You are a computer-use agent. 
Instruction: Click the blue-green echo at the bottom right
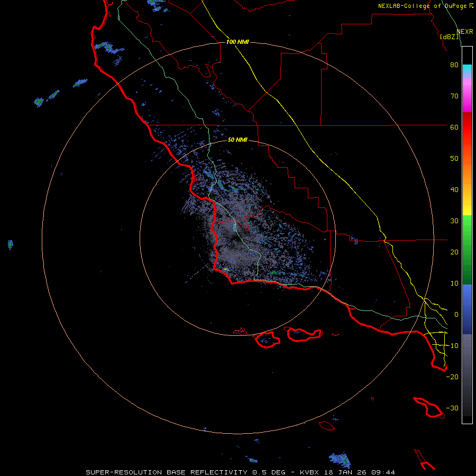[x=340, y=460]
